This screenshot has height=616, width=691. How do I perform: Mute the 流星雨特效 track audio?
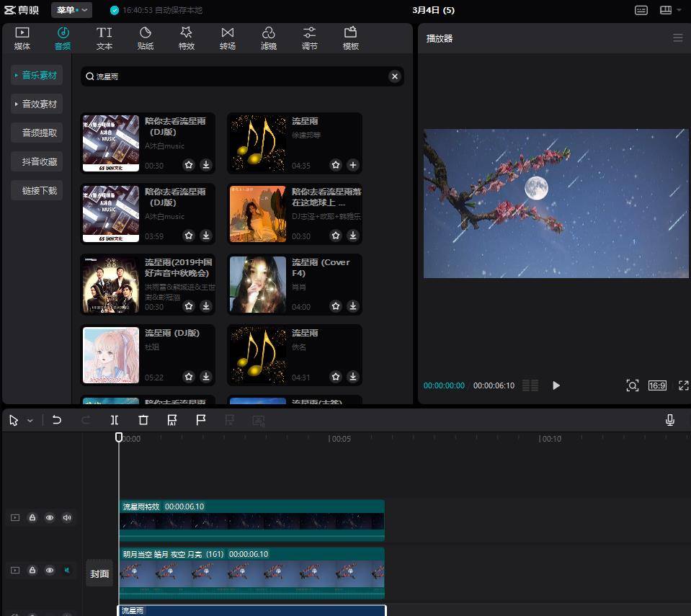(67, 517)
